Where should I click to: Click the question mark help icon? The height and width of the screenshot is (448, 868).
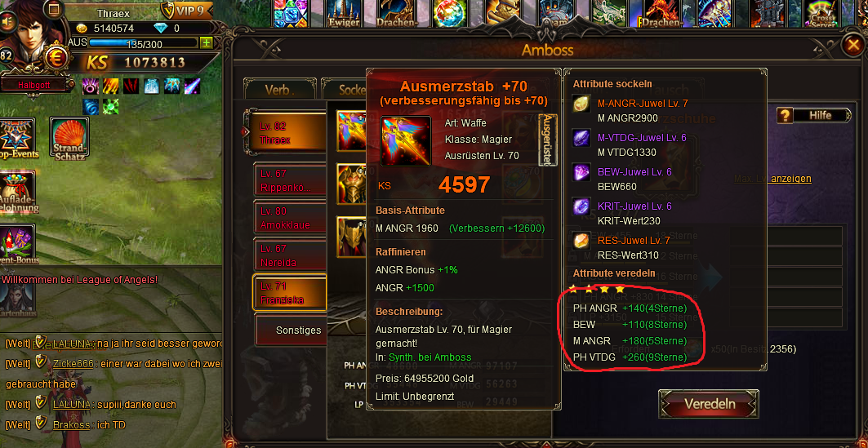point(785,115)
